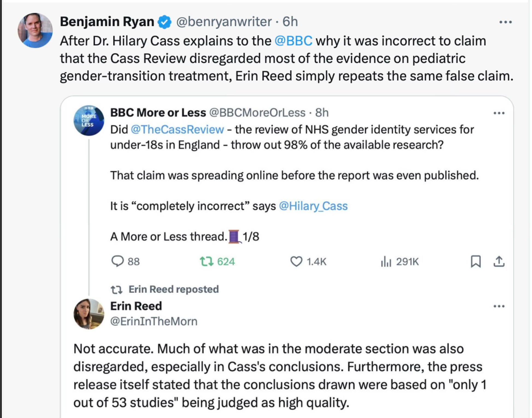Click the repost icon showing 624
This screenshot has width=532, height=418.
pyautogui.click(x=206, y=261)
